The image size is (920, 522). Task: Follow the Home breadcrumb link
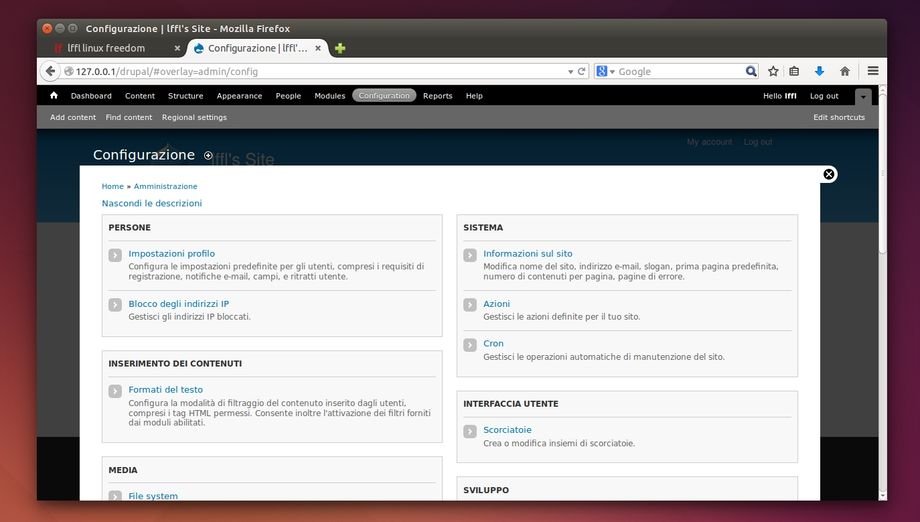click(x=113, y=186)
